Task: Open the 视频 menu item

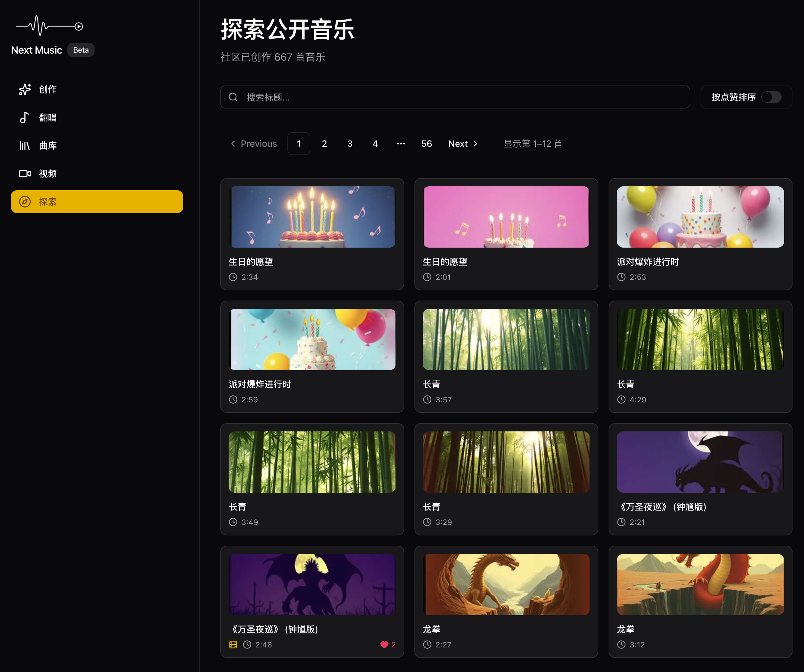Action: coord(97,174)
